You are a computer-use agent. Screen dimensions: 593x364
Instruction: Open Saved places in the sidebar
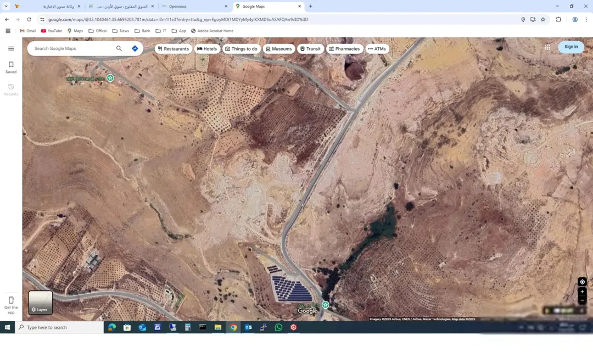[11, 68]
